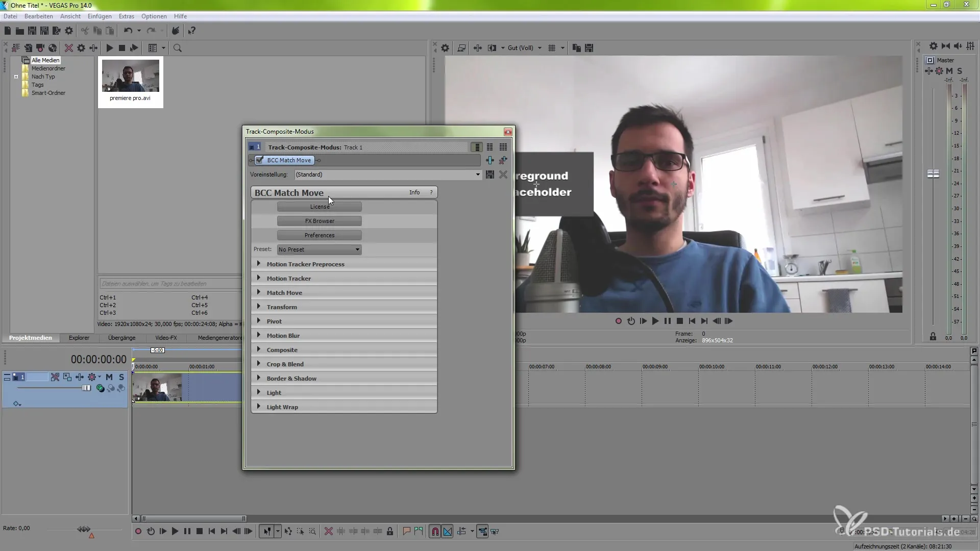Click the What's This help icon
980x551 pixels.
[x=191, y=31]
